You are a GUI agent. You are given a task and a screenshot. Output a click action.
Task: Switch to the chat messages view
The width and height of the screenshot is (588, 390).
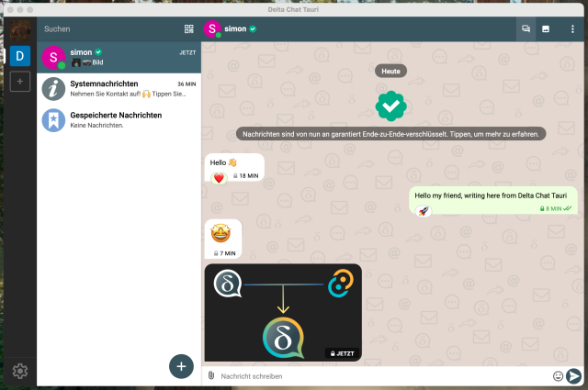coord(526,29)
